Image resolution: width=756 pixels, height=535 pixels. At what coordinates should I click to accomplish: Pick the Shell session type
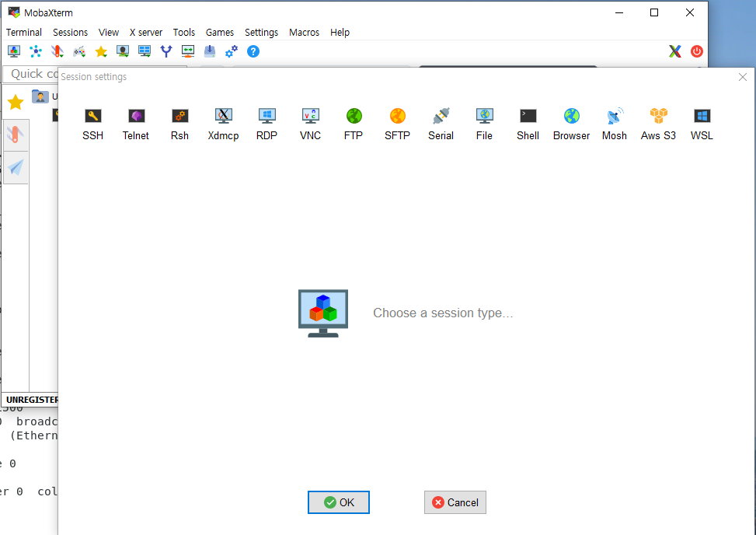click(x=528, y=124)
